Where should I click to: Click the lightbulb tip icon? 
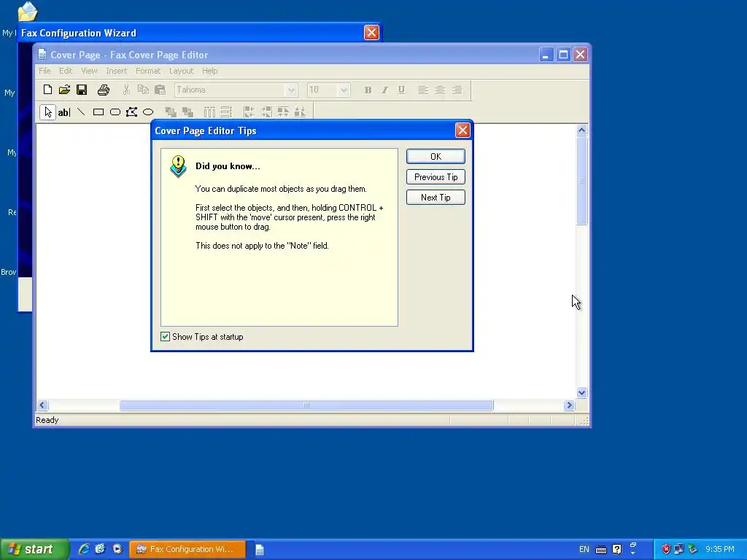(x=178, y=167)
